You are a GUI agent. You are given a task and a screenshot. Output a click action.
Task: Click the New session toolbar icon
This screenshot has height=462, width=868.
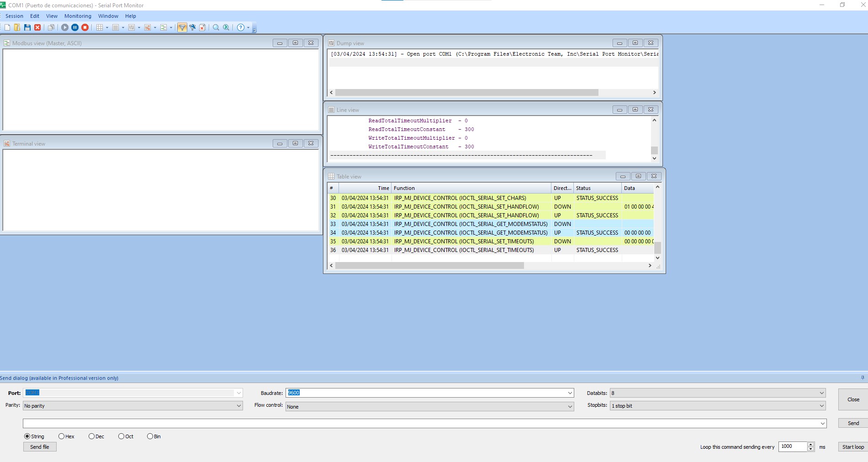pos(7,27)
